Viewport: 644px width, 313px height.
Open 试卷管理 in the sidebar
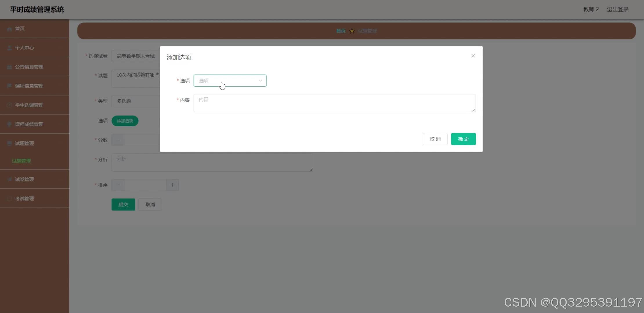tap(35, 179)
